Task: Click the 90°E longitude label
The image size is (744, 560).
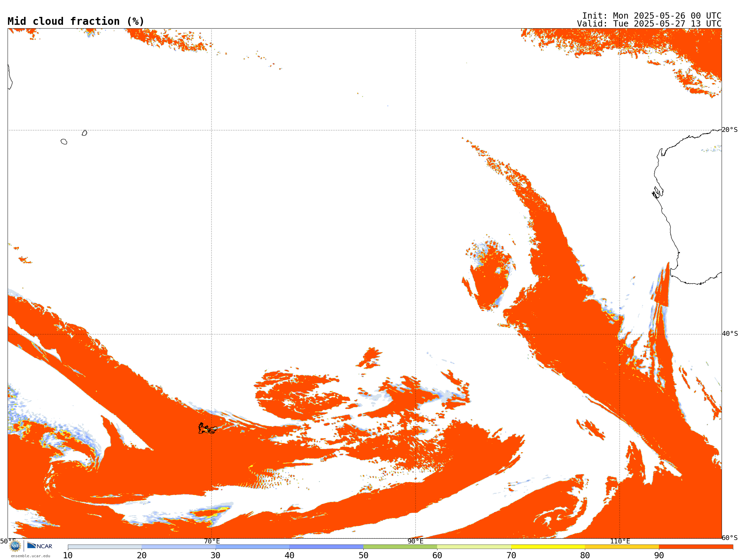Action: [x=415, y=541]
